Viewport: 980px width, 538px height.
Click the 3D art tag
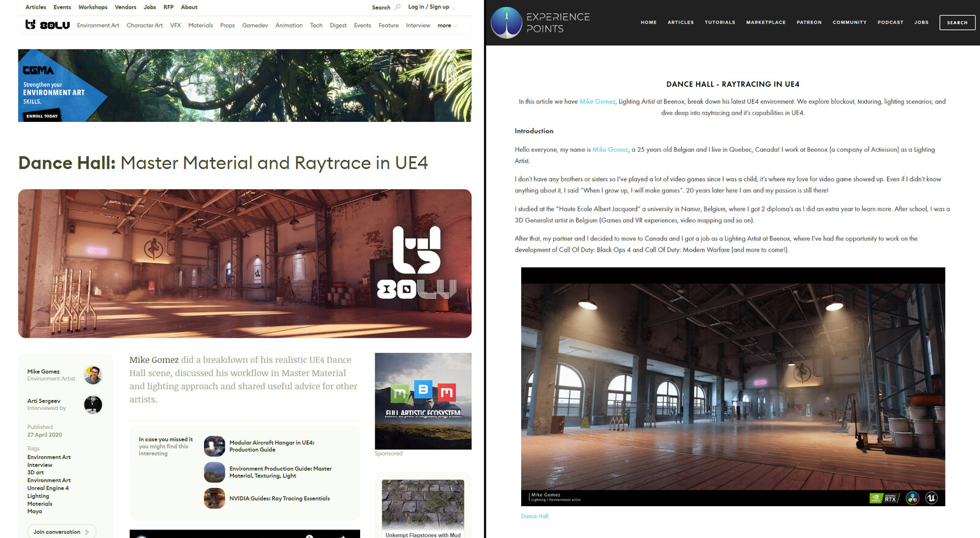[x=36, y=472]
